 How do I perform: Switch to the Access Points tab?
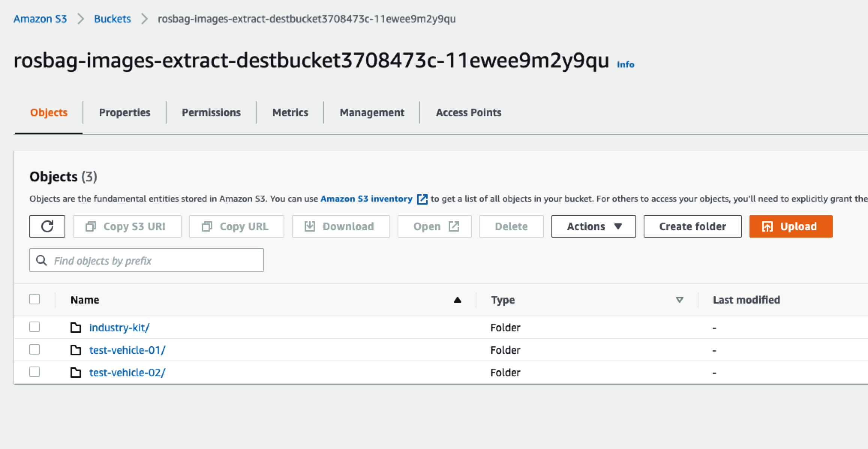(469, 112)
